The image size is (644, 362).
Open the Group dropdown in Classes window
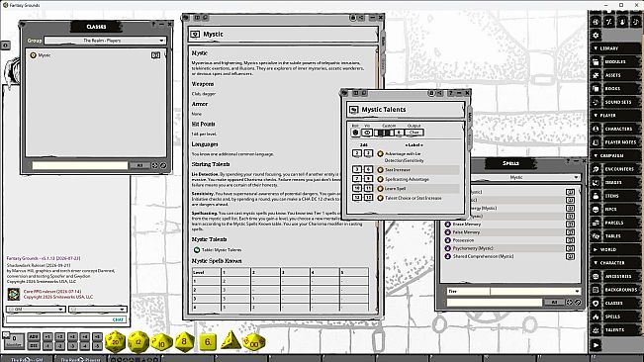coord(105,41)
